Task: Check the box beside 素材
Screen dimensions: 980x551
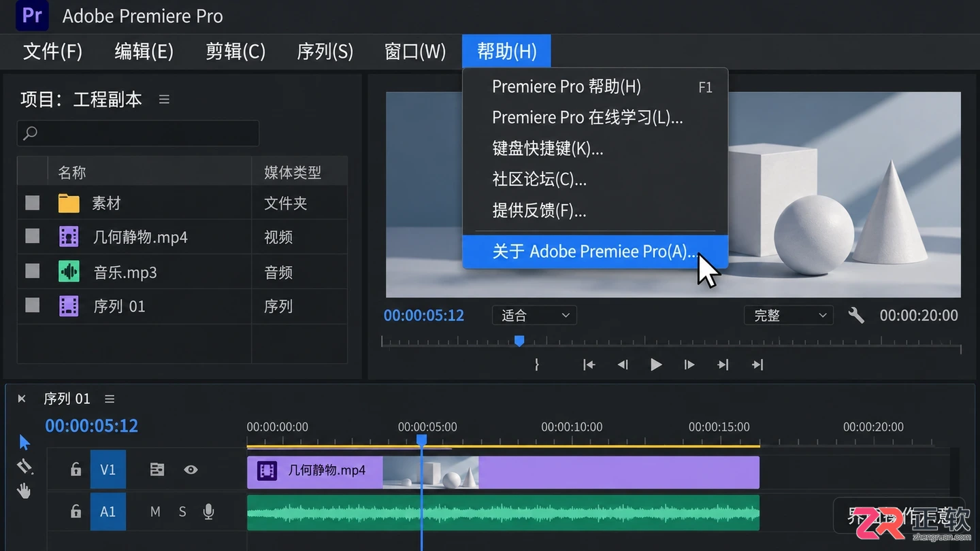Action: point(32,203)
